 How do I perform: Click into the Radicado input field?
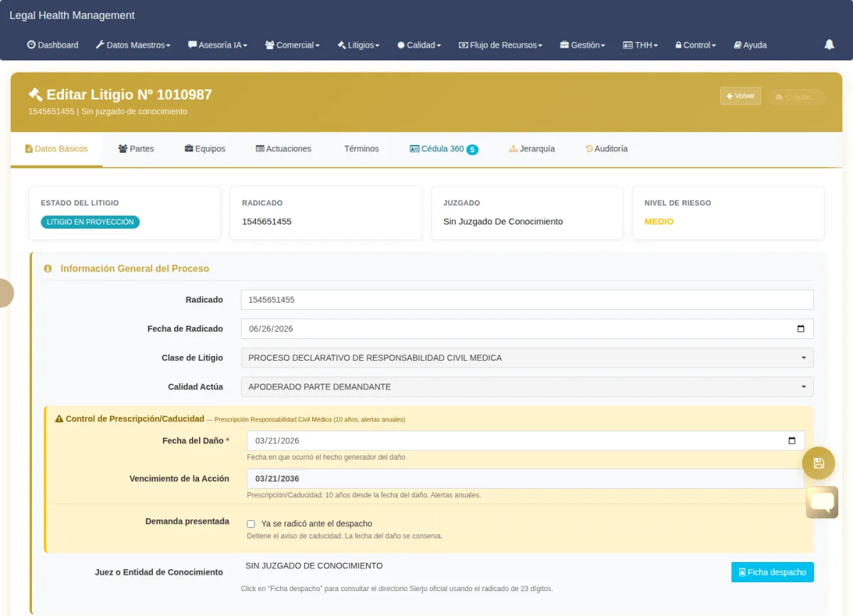point(527,300)
